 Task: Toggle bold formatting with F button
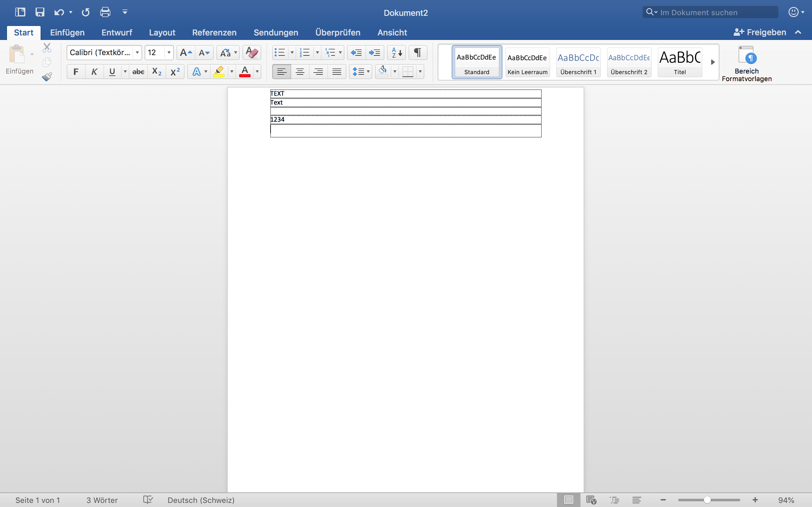coord(76,72)
